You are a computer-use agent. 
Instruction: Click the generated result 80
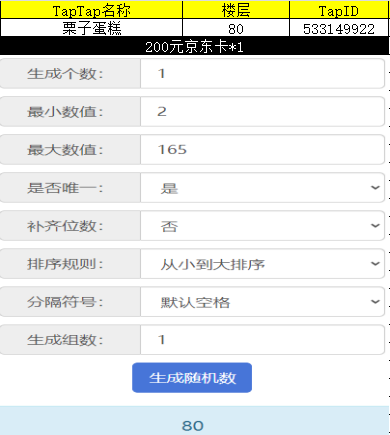(193, 425)
